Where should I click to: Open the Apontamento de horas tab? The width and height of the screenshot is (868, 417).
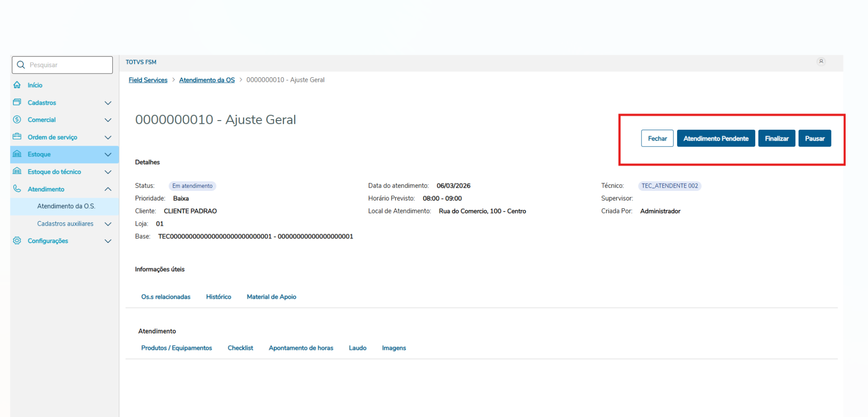click(x=301, y=348)
